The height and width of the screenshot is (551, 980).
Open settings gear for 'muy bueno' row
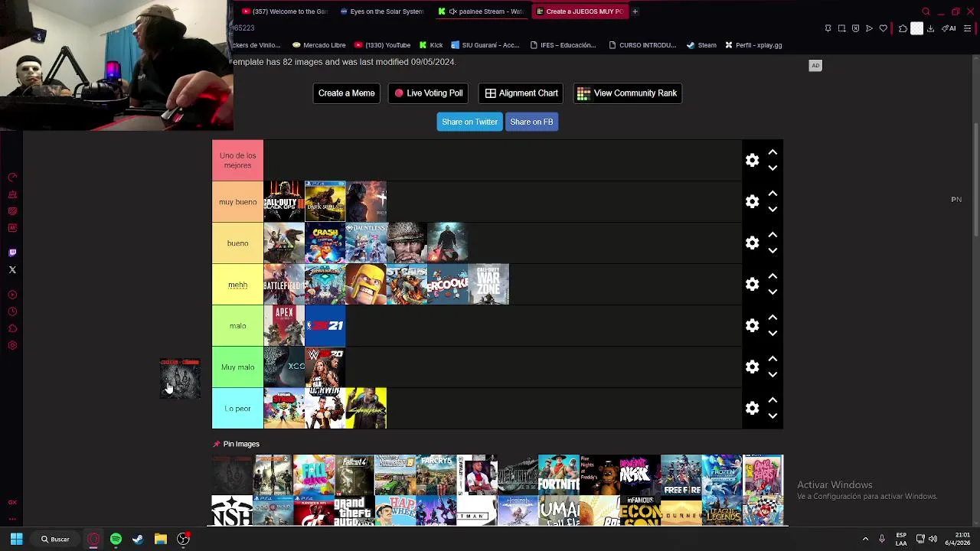[752, 201]
